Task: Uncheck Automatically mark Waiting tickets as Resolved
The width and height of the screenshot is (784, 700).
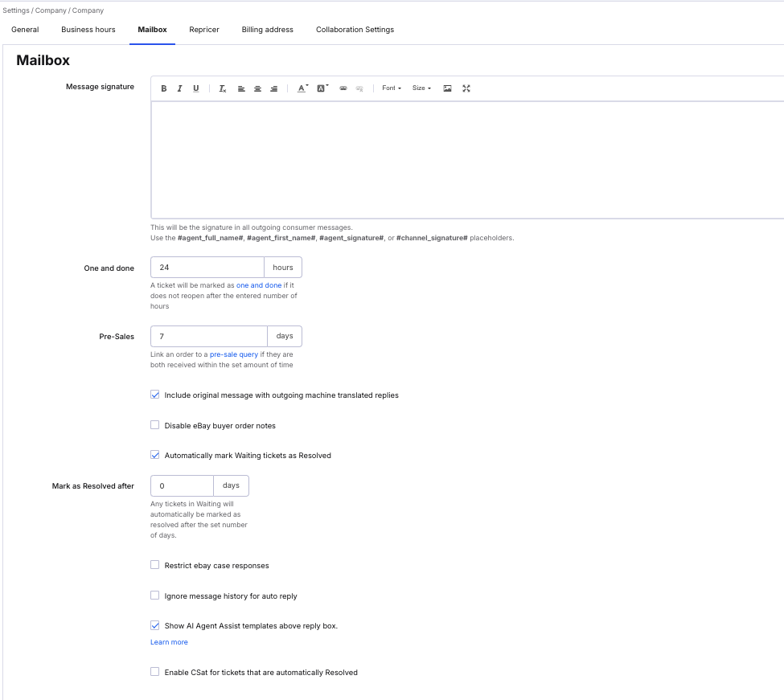Action: tap(155, 455)
